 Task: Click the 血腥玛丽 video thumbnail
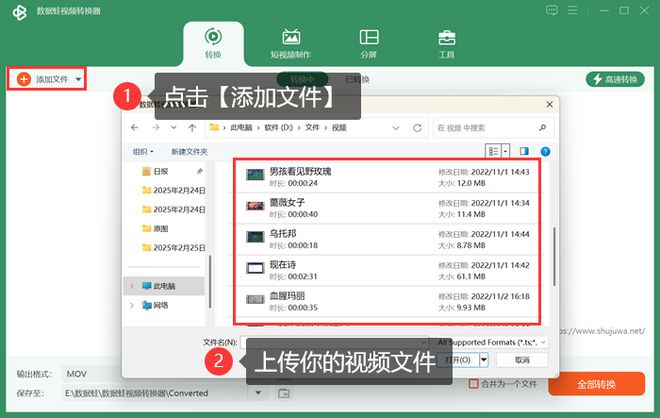255,299
